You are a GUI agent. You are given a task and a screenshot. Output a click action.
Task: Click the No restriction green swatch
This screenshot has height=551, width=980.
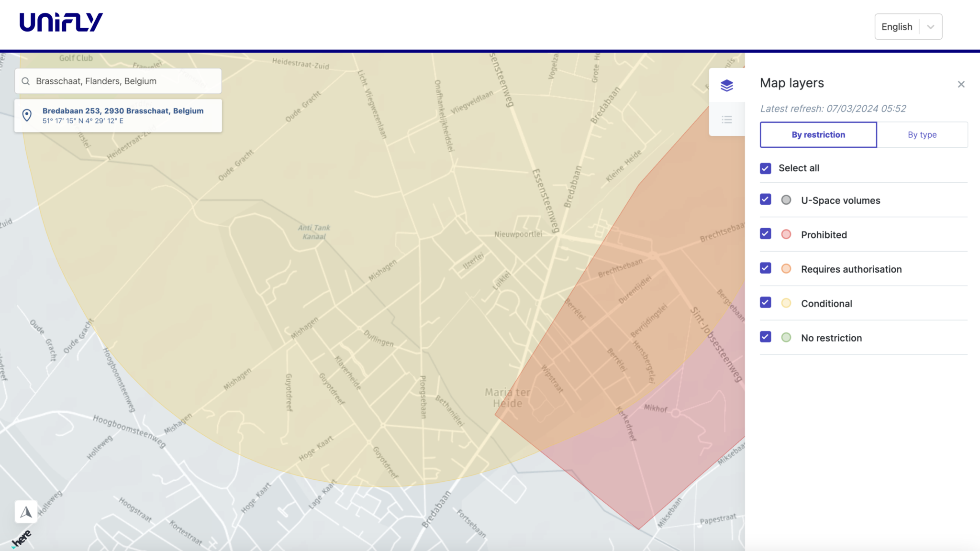coord(786,338)
